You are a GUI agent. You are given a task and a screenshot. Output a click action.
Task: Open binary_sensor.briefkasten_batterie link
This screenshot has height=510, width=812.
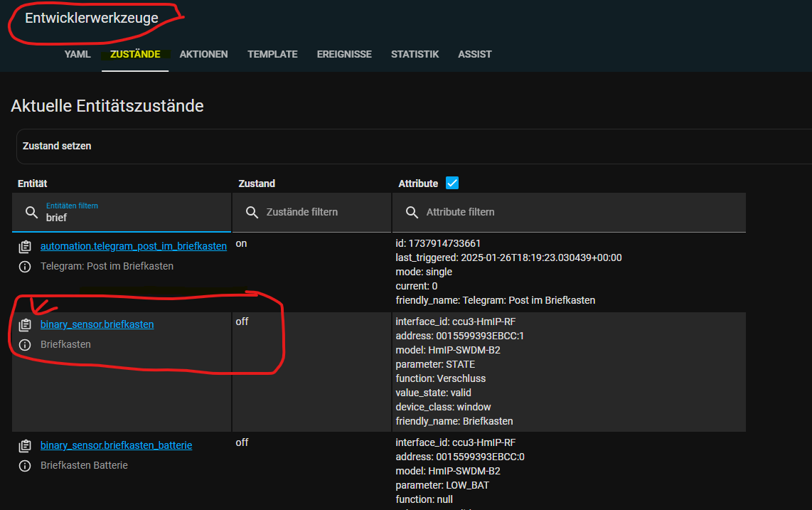click(x=116, y=445)
